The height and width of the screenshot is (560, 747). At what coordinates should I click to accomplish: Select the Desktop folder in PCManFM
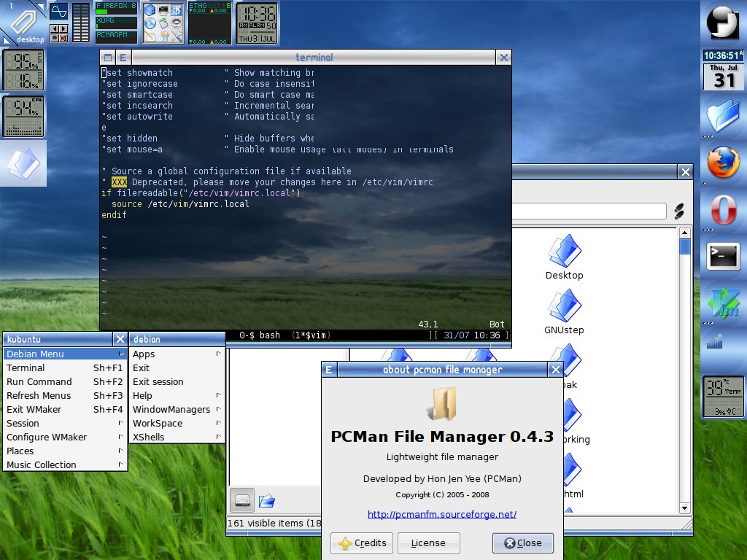(564, 257)
